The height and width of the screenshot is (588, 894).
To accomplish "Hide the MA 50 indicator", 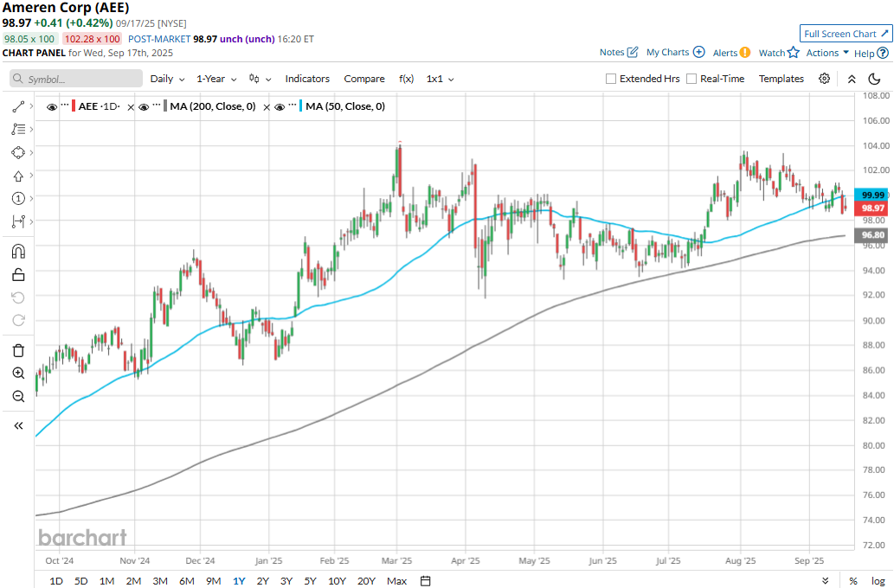I will tap(280, 107).
